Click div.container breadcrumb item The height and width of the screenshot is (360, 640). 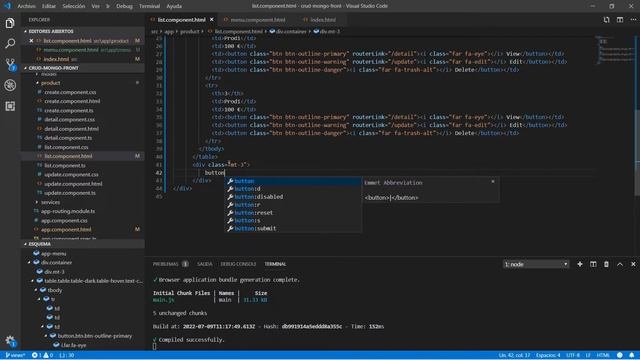point(288,31)
